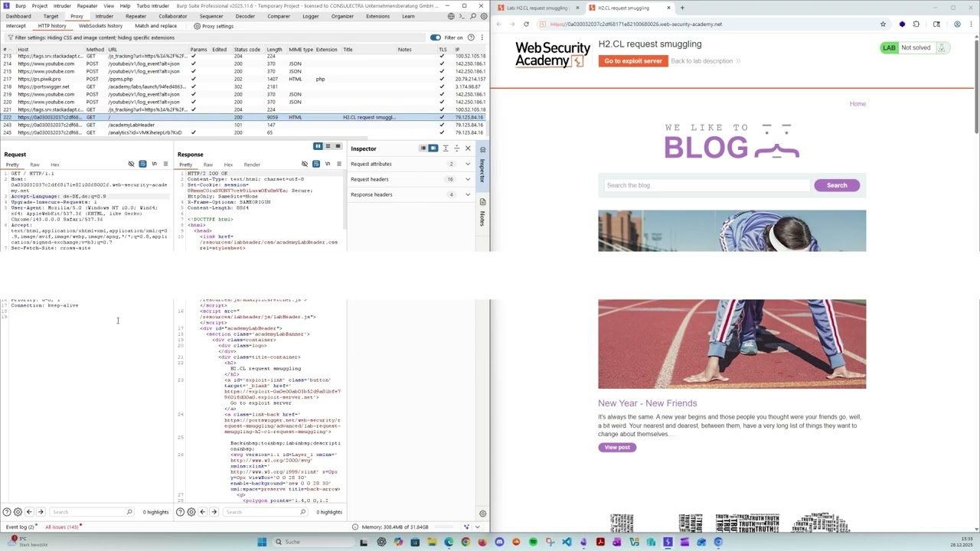The image size is (980, 551).
Task: Switch to tabbed request/response layout icon
Action: click(x=338, y=146)
